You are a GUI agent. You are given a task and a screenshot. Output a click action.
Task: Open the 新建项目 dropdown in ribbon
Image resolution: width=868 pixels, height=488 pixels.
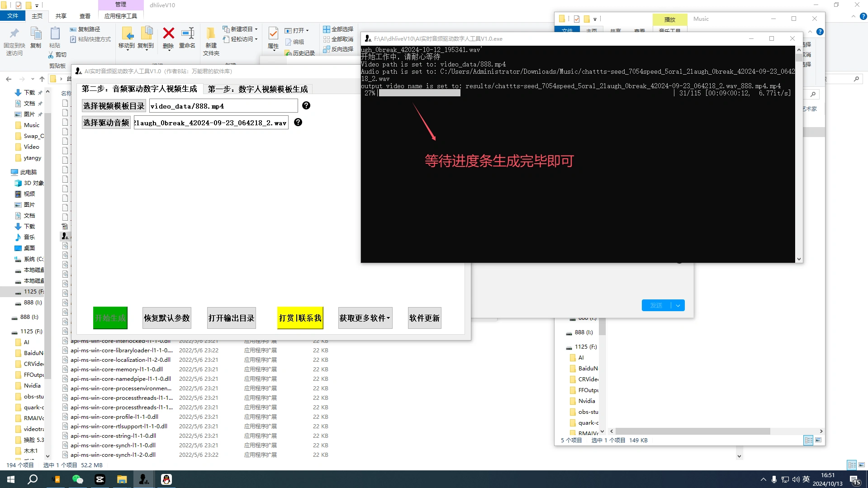click(241, 29)
